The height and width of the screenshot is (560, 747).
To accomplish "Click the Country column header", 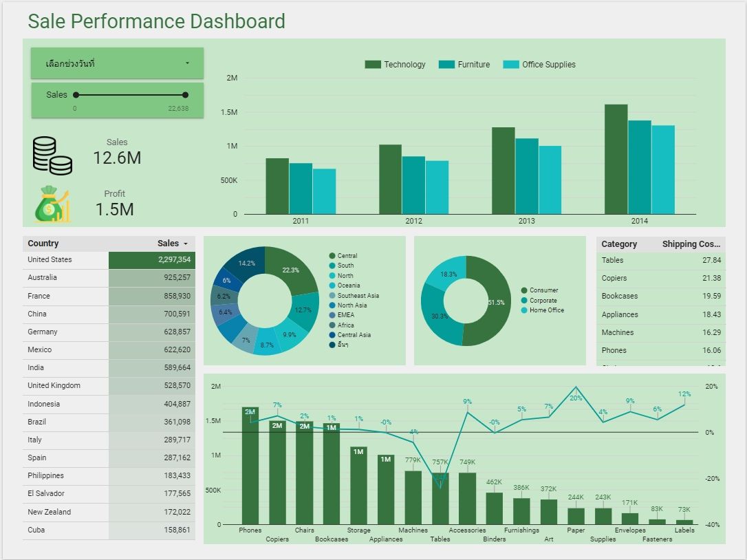I will pyautogui.click(x=43, y=244).
